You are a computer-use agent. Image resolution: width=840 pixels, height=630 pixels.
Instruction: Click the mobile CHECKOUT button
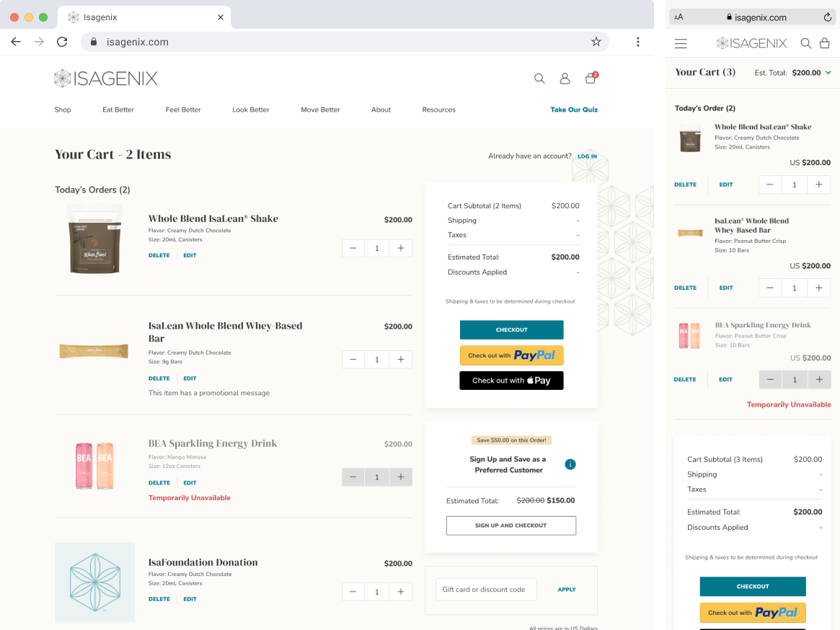[x=753, y=587]
